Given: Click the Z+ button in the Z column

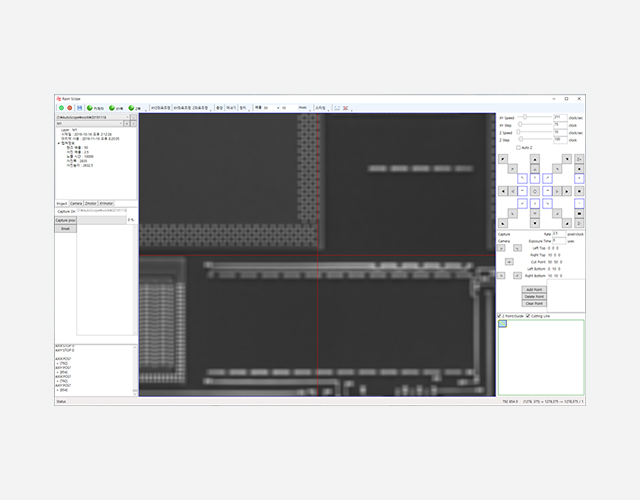Looking at the screenshot, I should [x=579, y=159].
